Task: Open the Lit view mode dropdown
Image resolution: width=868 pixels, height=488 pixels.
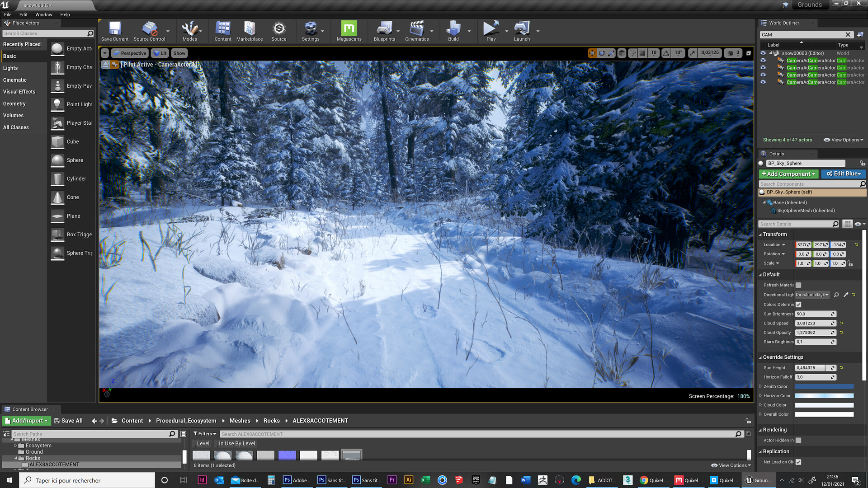Action: coord(160,53)
